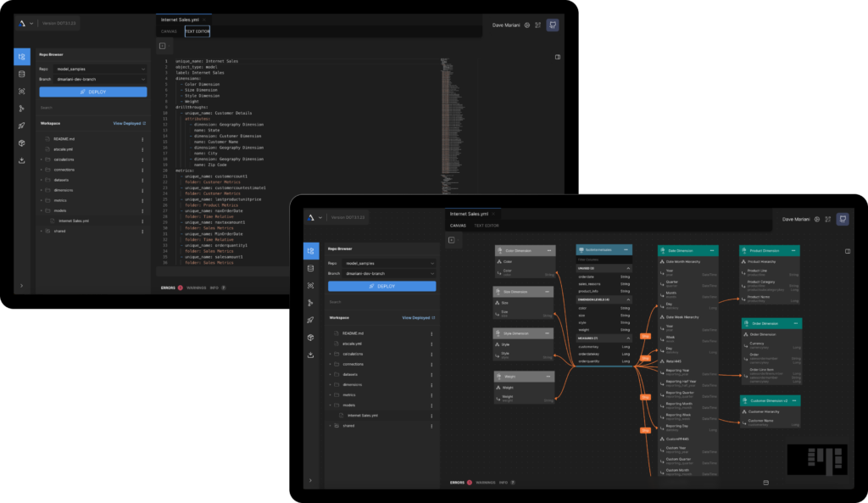Open logo dropdown chevron in canvas window header
Screen dimensions: 868x503
tap(320, 218)
